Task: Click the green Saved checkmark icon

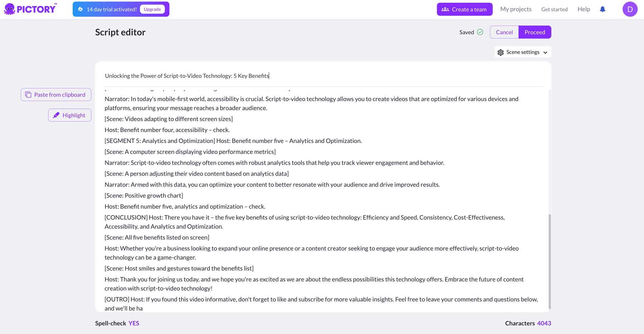Action: [480, 32]
